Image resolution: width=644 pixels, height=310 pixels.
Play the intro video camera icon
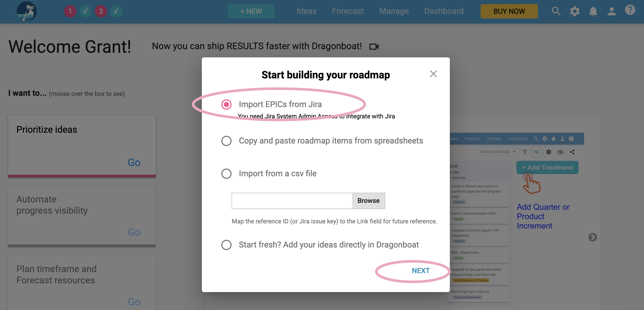[x=374, y=46]
